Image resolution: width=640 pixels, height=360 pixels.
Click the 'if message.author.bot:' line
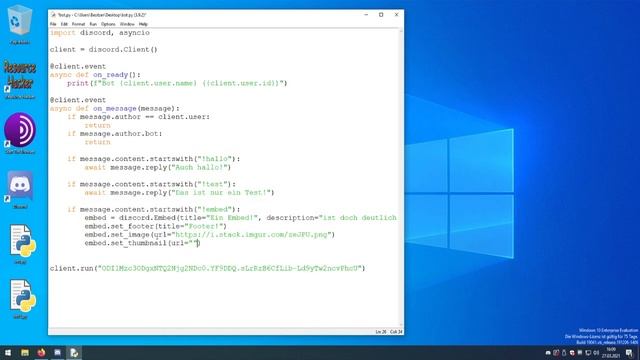point(115,133)
